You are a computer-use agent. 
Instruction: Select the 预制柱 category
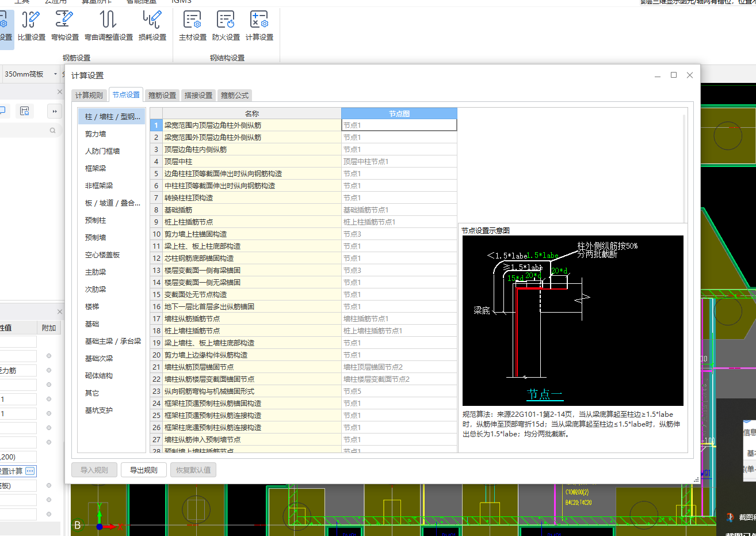pos(112,220)
